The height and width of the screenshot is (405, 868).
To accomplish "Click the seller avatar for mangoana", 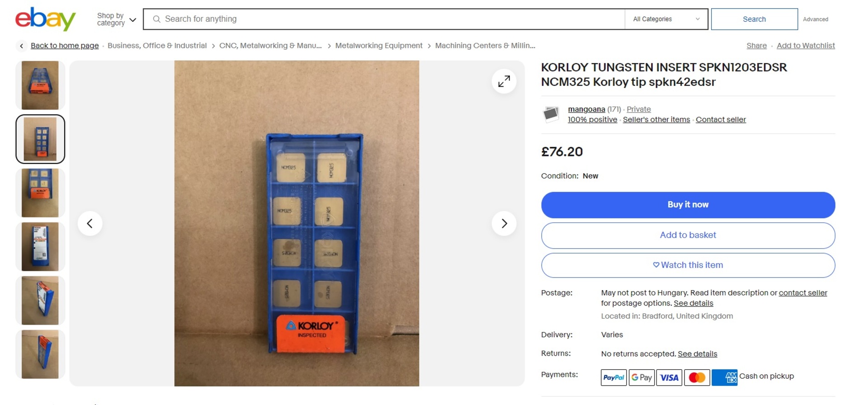I will point(551,114).
